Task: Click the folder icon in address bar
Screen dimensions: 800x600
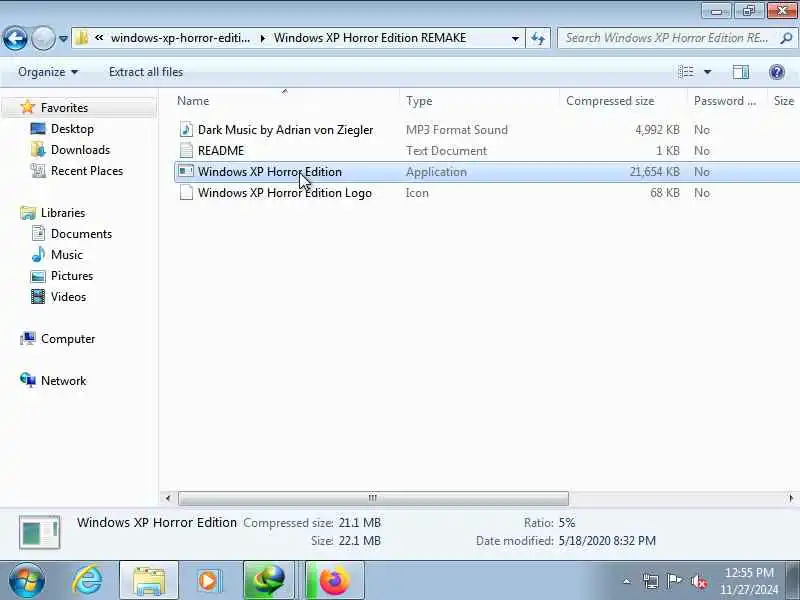Action: click(81, 38)
